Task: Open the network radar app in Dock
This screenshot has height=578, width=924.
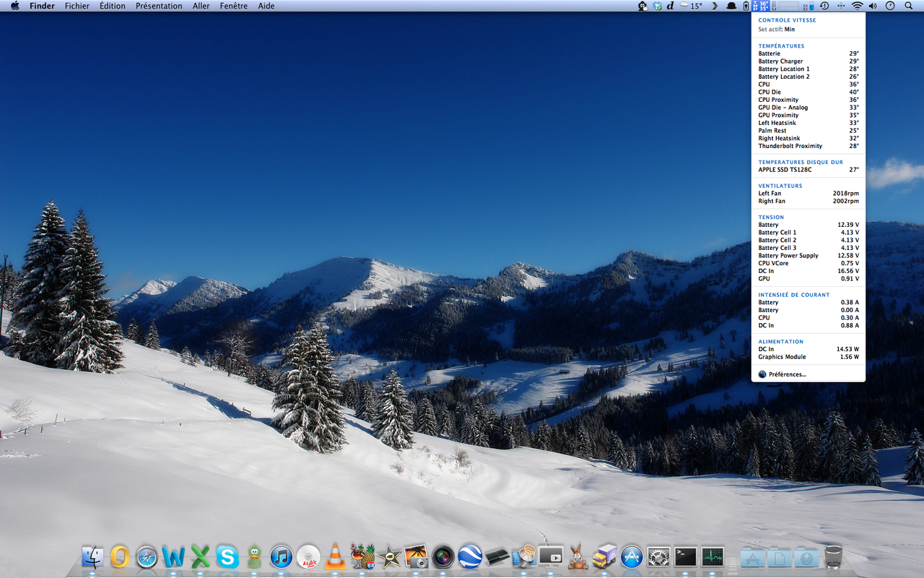Action: (524, 556)
